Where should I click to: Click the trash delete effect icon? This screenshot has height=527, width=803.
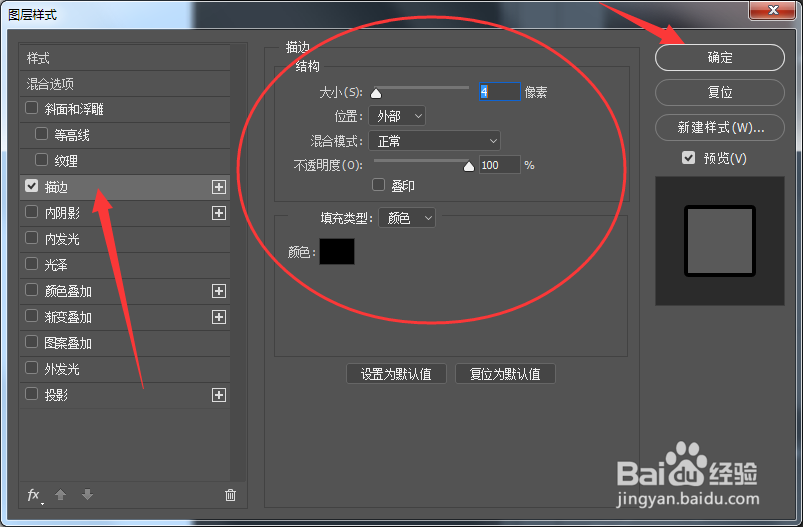230,495
